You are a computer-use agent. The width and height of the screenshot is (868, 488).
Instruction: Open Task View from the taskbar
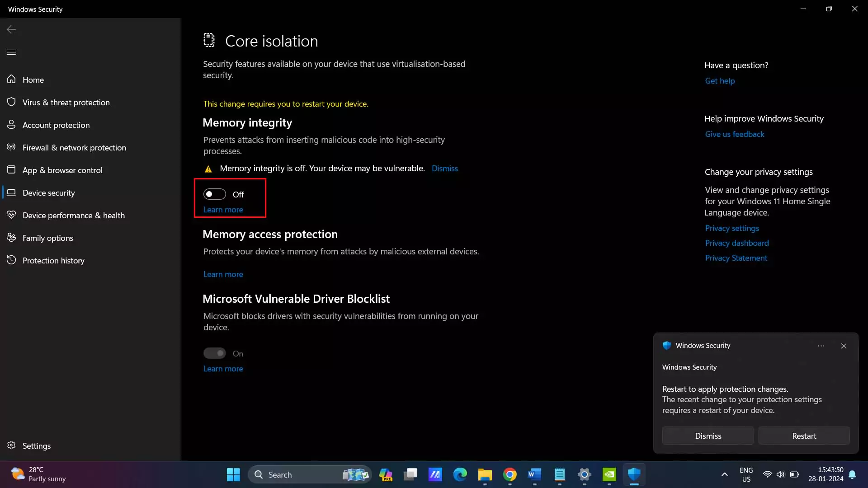pos(410,474)
